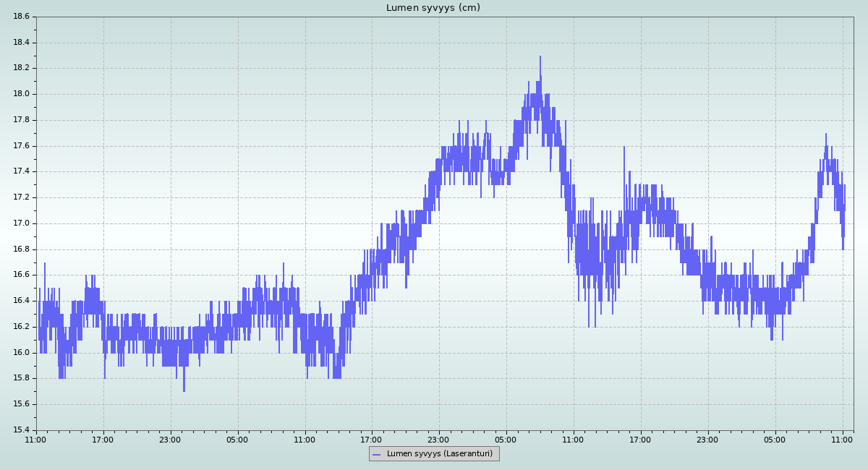868x470 pixels.
Task: Select the 15.4 label at the y-axis bottom
Action: click(x=21, y=430)
